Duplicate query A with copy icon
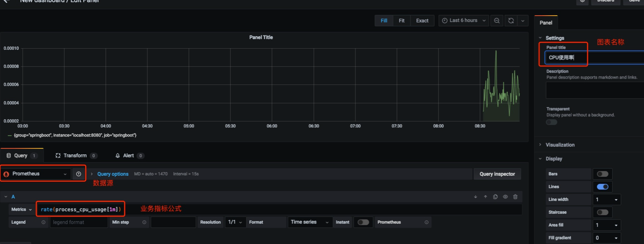Screen dimensions: 644x244 click(495, 197)
